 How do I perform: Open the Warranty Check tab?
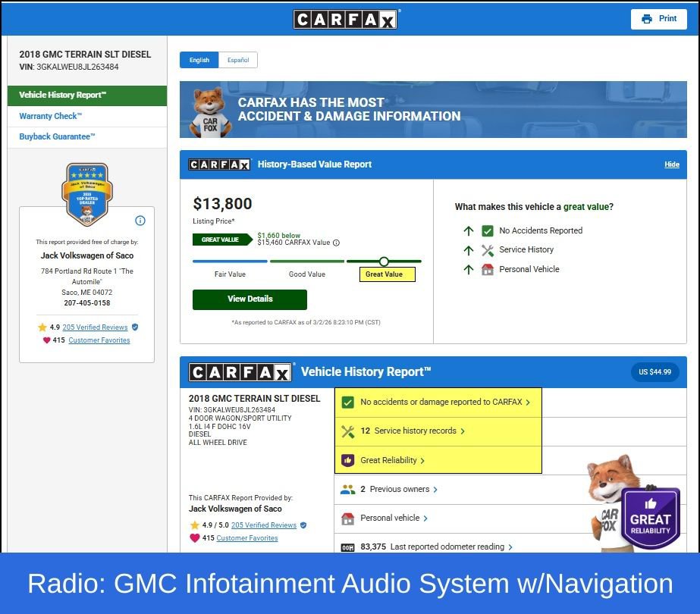[x=50, y=116]
